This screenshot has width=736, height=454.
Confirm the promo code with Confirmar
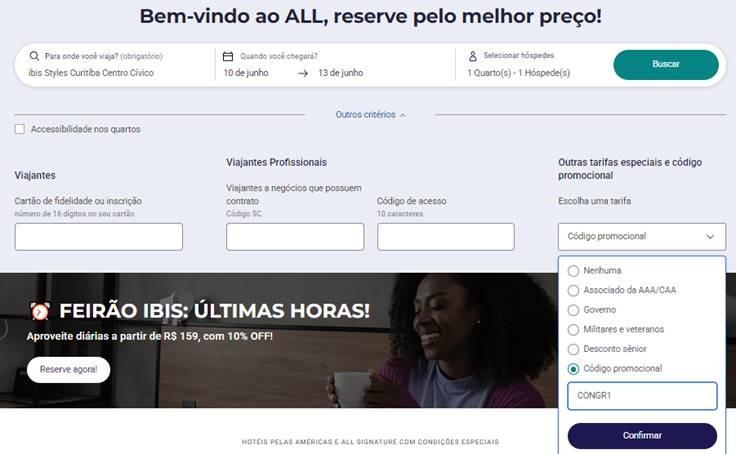tap(642, 436)
